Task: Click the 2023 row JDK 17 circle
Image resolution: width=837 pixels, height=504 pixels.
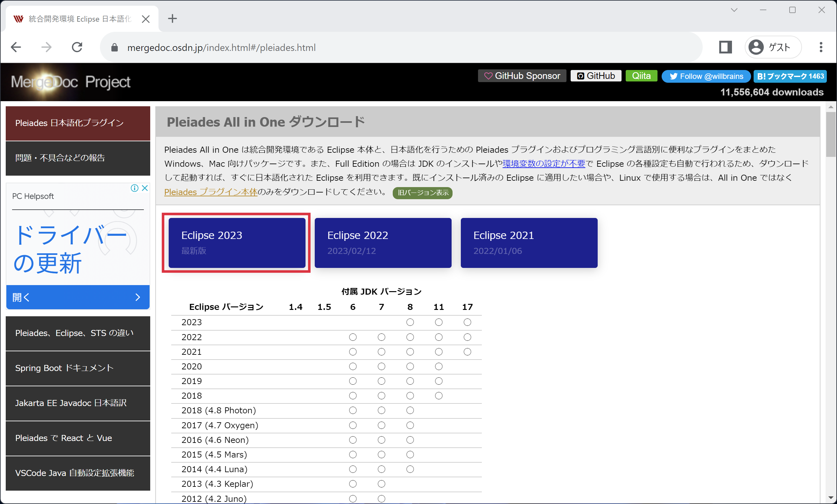Action: coord(468,322)
